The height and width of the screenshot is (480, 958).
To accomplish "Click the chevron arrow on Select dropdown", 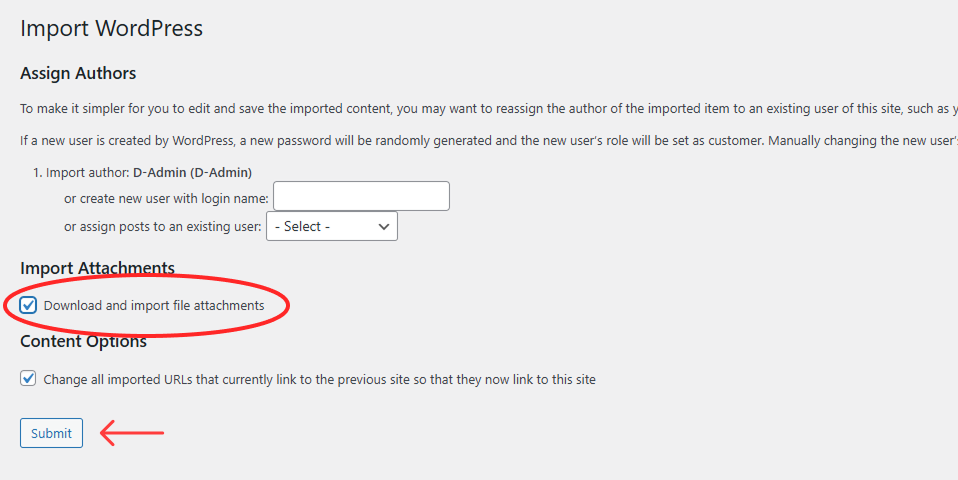I will click(384, 226).
